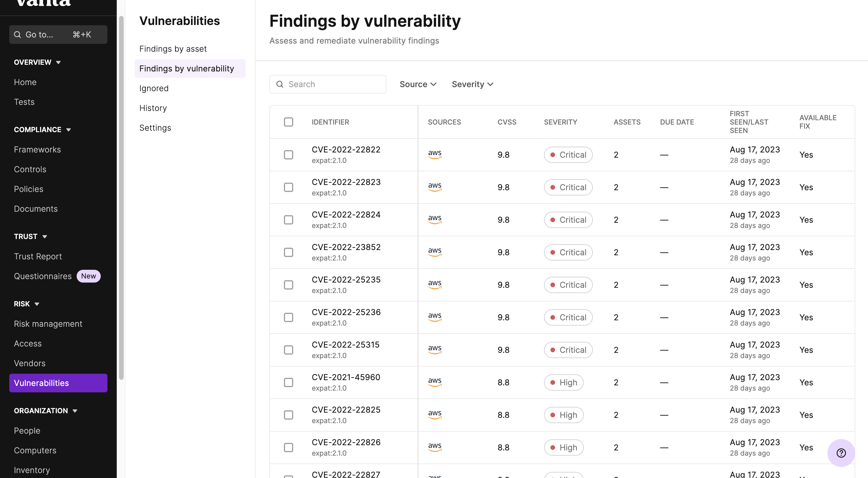Select checkbox for CVE-2022-22823
Screen dimensions: 868x478
click(289, 187)
